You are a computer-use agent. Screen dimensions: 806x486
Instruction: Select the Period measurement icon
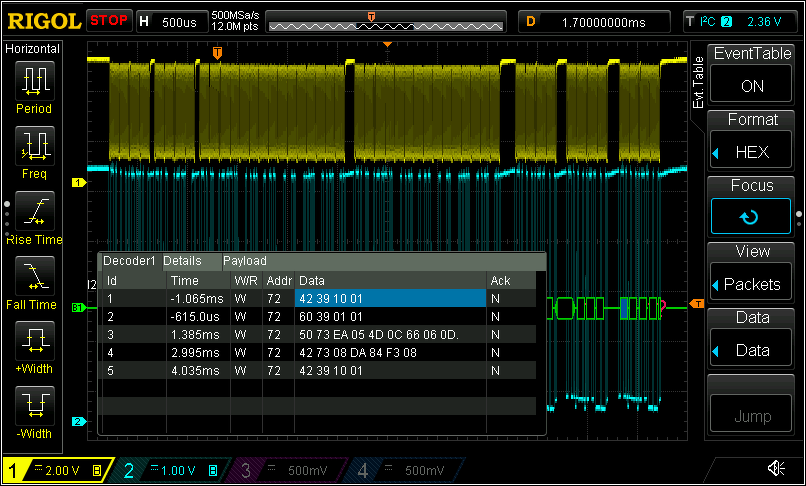click(35, 80)
